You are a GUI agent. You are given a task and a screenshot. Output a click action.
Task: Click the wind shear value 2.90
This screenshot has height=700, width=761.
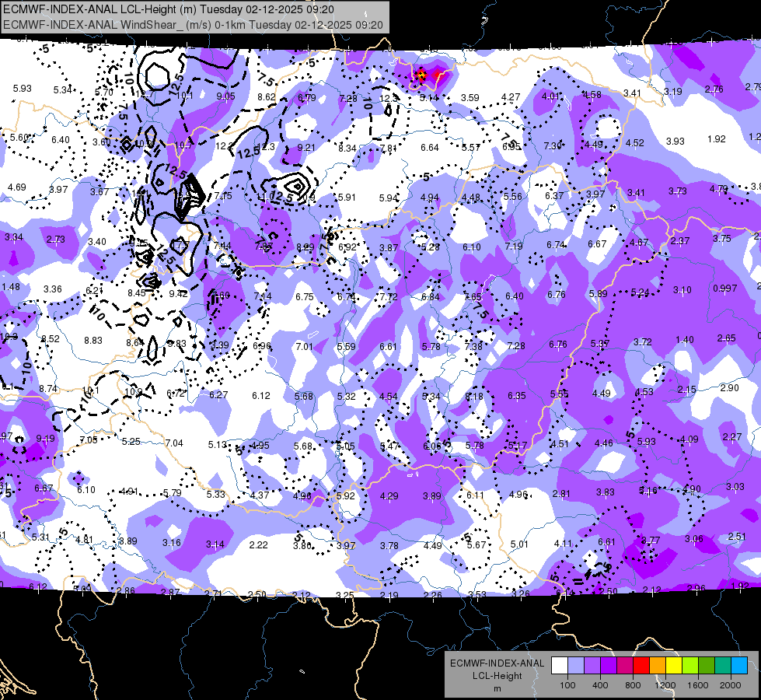[729, 387]
